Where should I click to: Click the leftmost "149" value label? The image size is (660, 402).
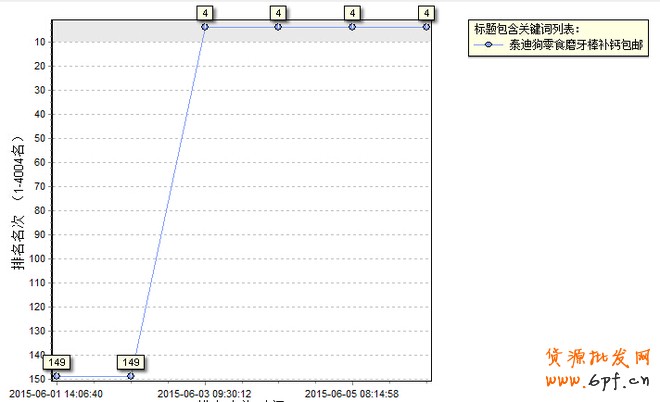pos(56,361)
